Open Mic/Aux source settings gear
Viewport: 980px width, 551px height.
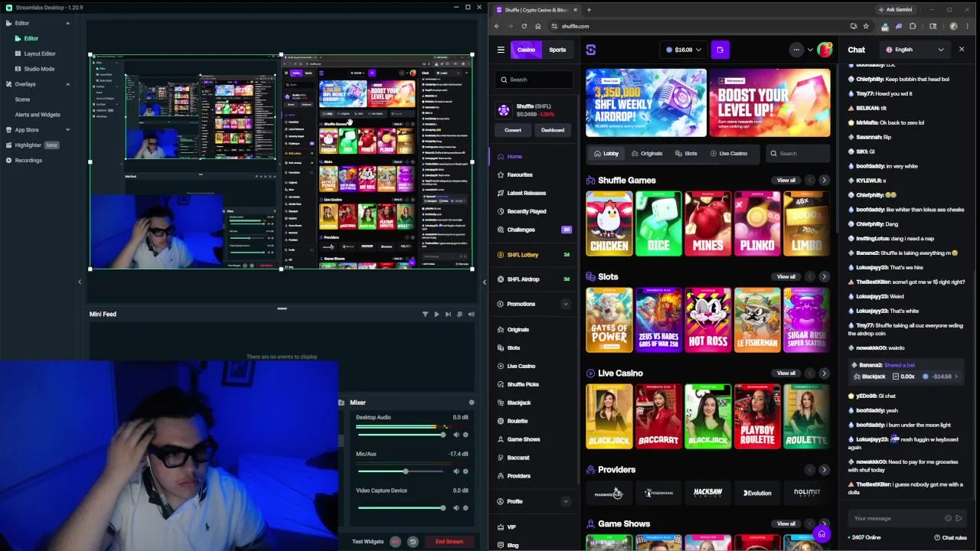tap(465, 471)
